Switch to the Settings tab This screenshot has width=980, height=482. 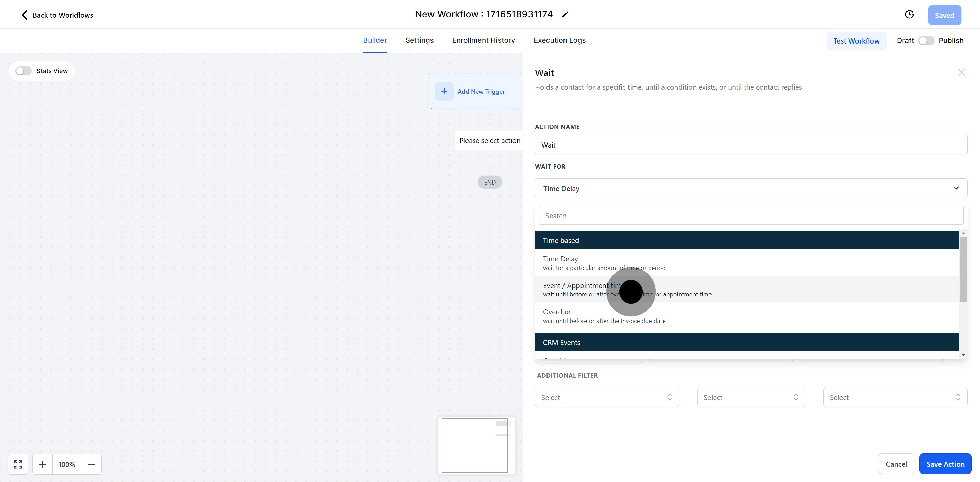point(419,40)
